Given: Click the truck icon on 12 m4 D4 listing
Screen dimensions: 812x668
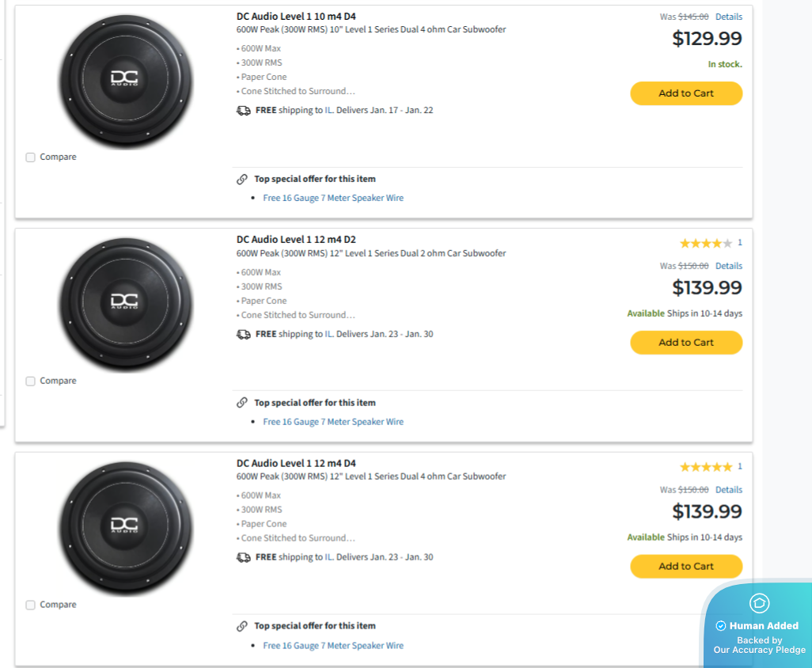Looking at the screenshot, I should [243, 558].
